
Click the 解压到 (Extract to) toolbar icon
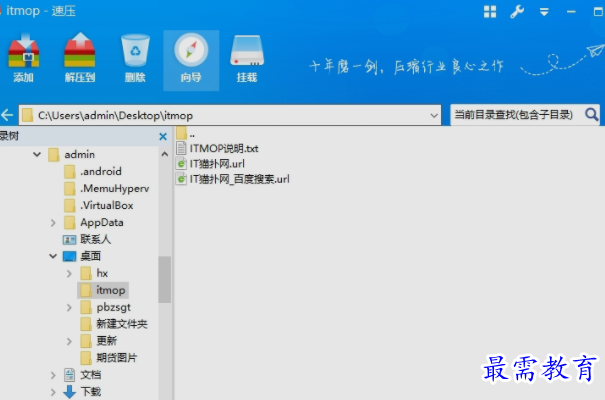[79, 58]
